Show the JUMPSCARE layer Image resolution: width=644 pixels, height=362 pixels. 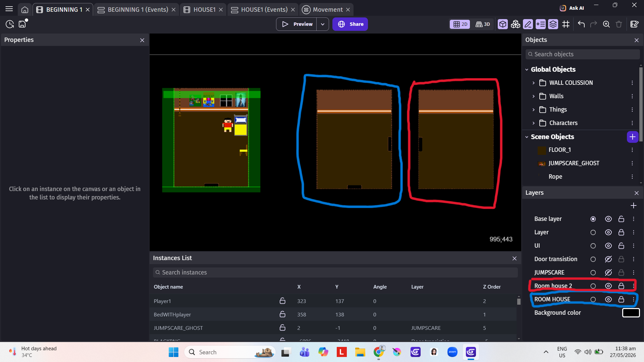click(x=608, y=273)
